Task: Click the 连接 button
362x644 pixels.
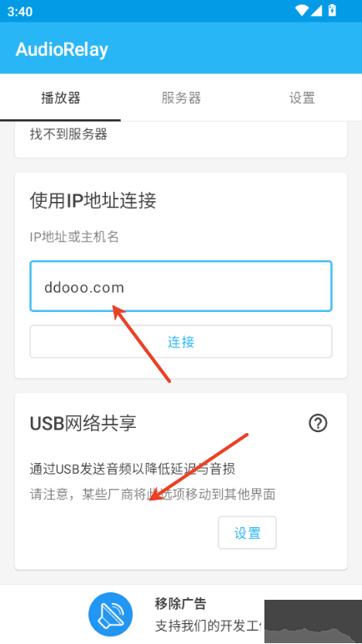Action: (181, 342)
